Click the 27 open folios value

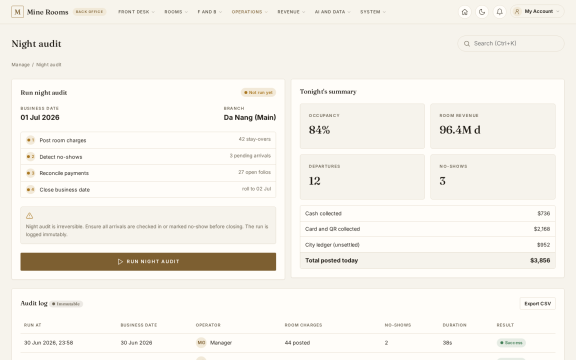click(x=255, y=172)
